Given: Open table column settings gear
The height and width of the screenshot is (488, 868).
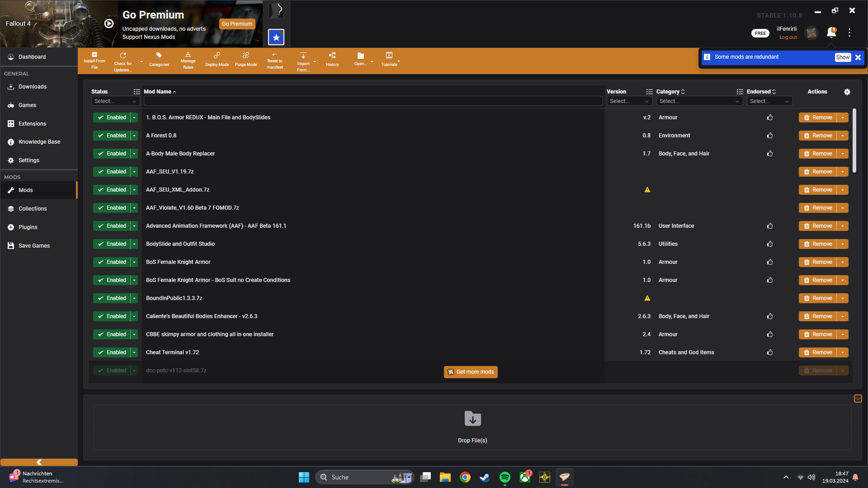Looking at the screenshot, I should pyautogui.click(x=847, y=92).
